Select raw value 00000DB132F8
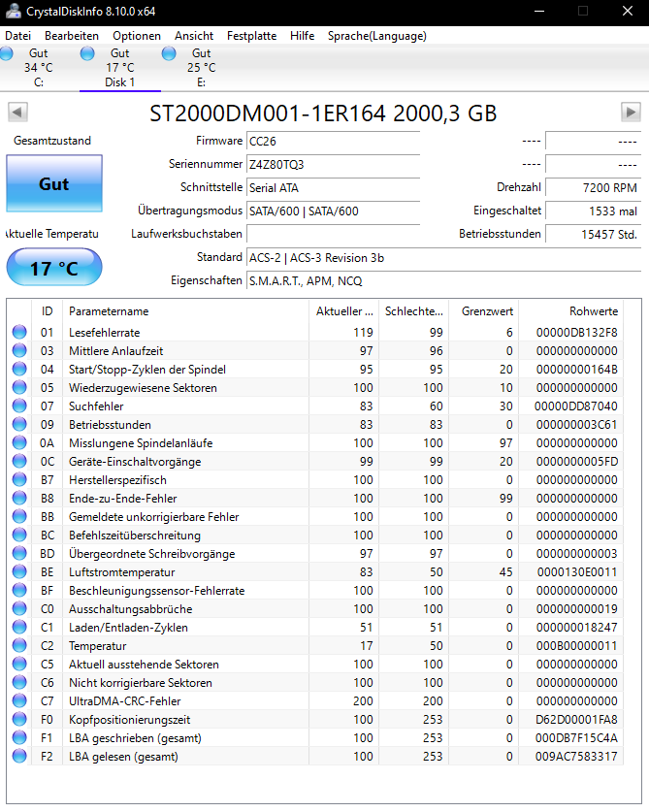 [576, 333]
